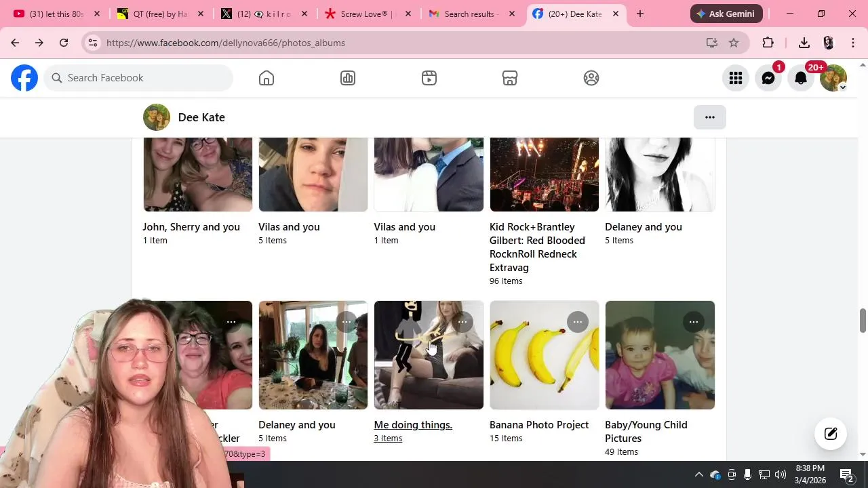Switch to the QT (free) browser tab
The width and height of the screenshot is (868, 488).
160,14
